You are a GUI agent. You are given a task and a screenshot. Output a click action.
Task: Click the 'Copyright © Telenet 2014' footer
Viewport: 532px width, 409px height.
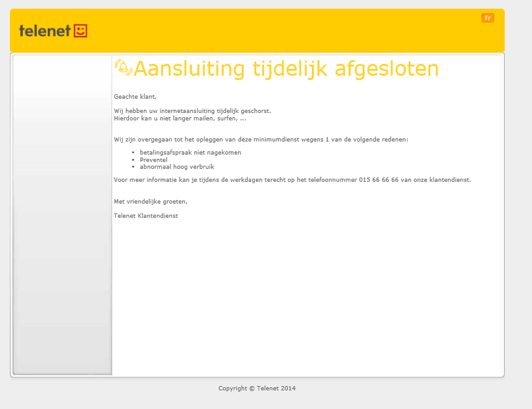pos(257,389)
